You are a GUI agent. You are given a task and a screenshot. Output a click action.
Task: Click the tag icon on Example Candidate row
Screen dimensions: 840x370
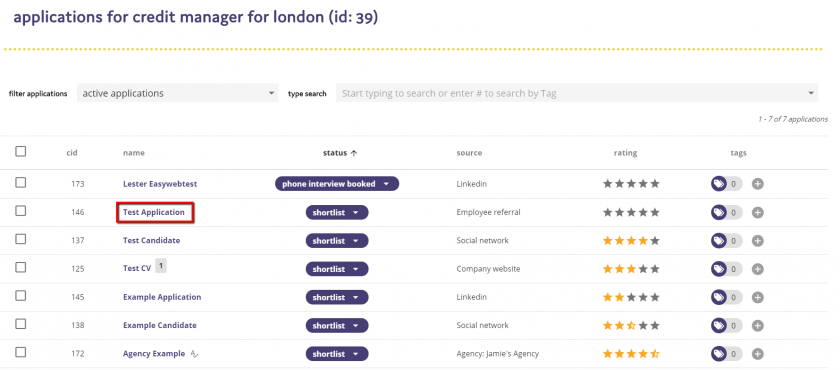718,326
